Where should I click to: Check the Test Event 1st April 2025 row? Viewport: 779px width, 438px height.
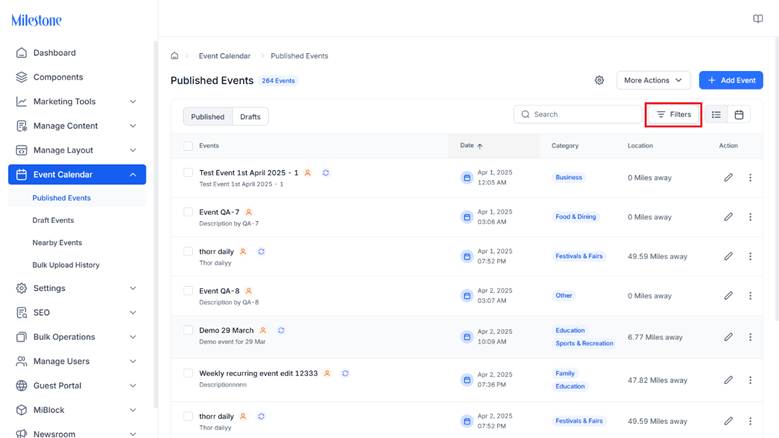pyautogui.click(x=188, y=172)
